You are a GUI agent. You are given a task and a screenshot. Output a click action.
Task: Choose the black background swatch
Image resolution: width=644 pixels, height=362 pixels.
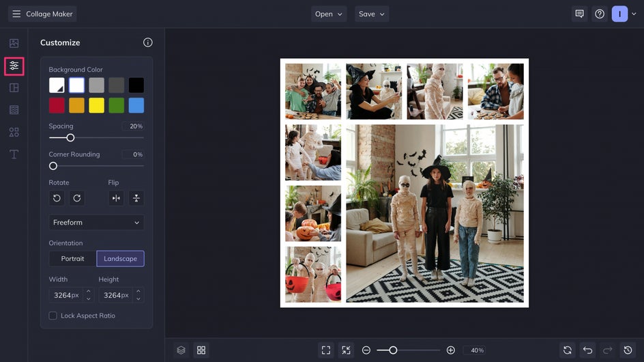(136, 85)
